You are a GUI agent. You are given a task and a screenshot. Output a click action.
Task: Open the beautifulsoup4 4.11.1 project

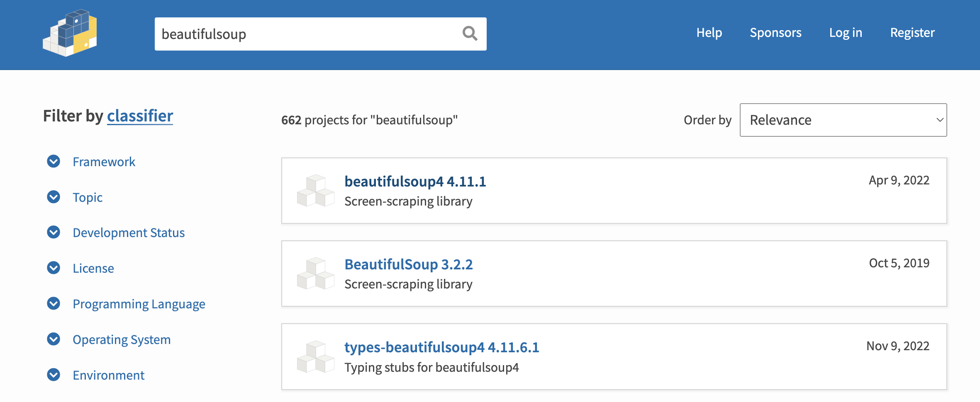[x=415, y=182]
